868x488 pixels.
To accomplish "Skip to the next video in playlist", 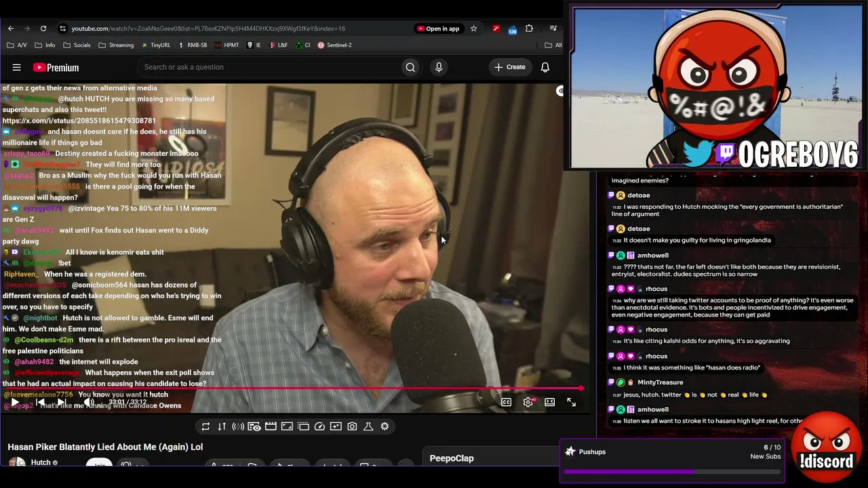I will 62,402.
